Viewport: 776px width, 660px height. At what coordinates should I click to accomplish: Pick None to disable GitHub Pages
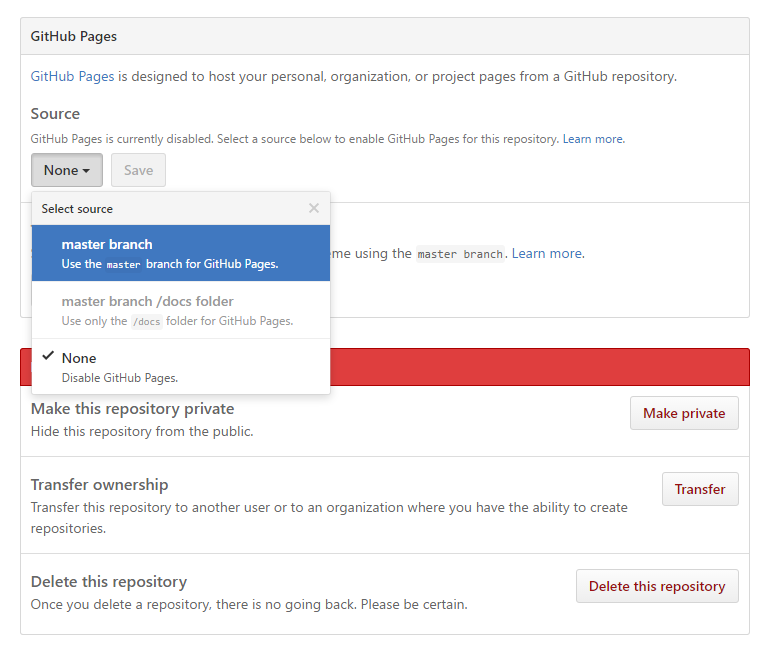181,367
